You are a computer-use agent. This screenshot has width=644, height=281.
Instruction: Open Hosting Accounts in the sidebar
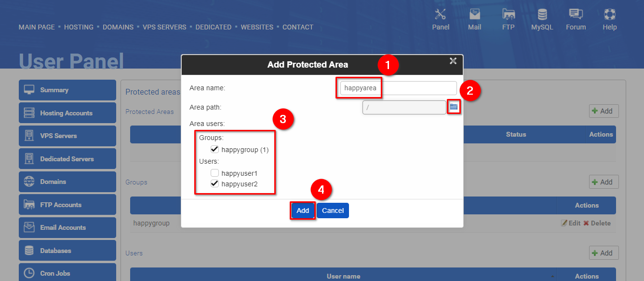tap(67, 113)
